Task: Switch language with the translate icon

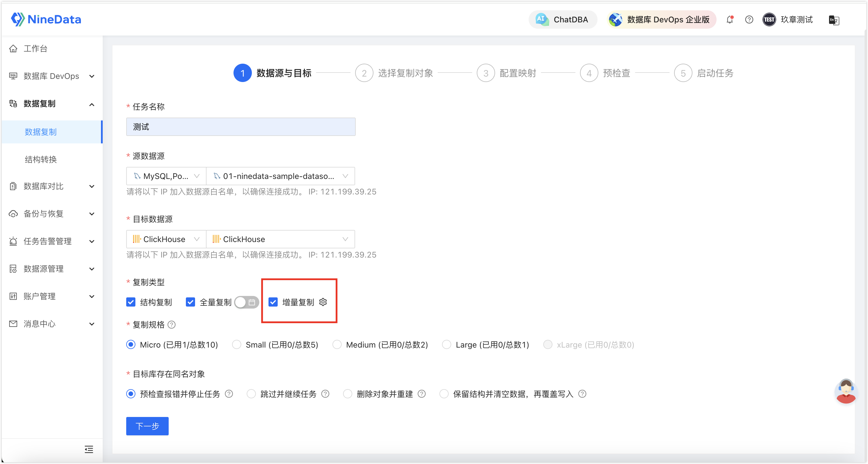Action: pyautogui.click(x=834, y=20)
